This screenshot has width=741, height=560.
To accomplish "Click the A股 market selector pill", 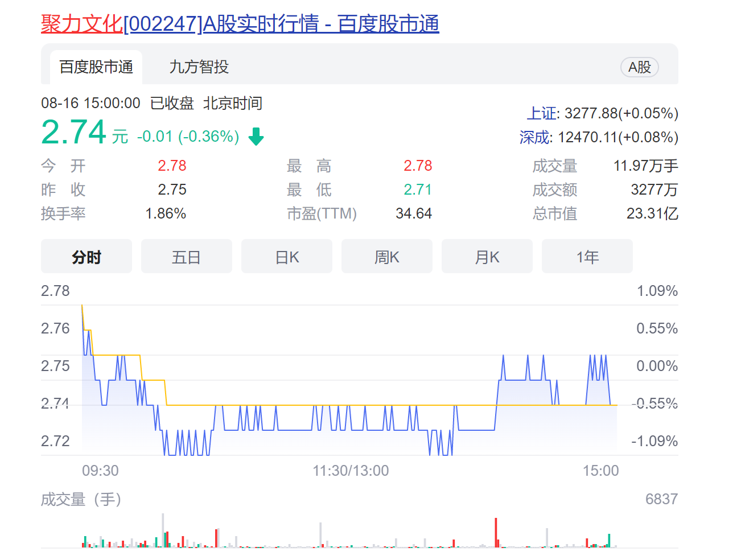I will pyautogui.click(x=639, y=67).
